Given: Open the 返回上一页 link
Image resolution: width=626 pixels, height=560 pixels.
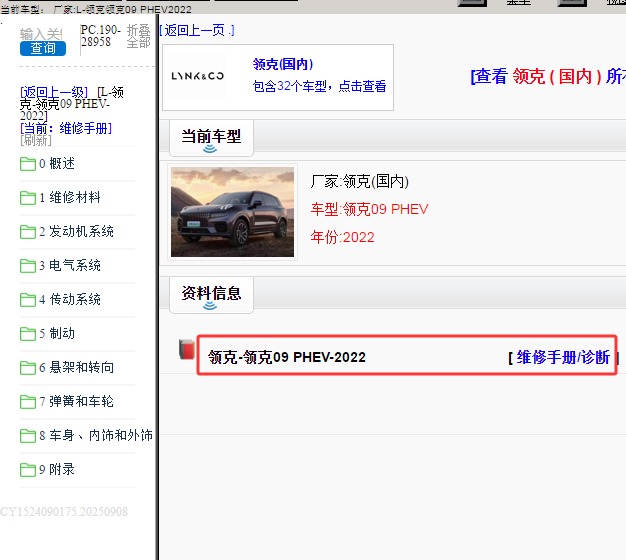Looking at the screenshot, I should [197, 30].
